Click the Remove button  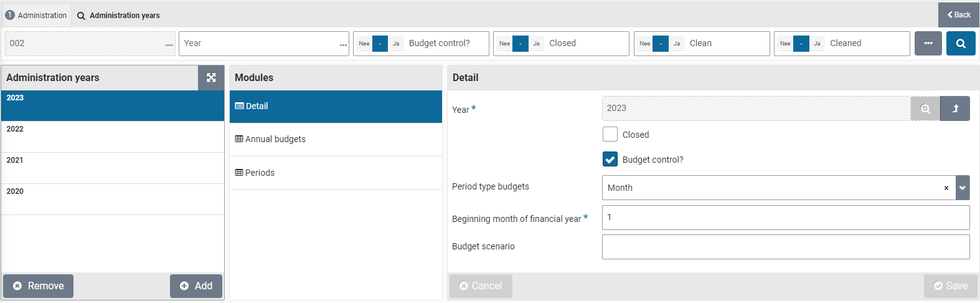(39, 286)
